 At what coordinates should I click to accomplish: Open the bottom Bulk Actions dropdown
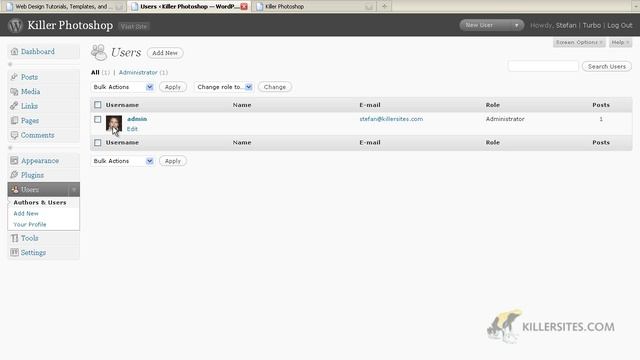122,161
